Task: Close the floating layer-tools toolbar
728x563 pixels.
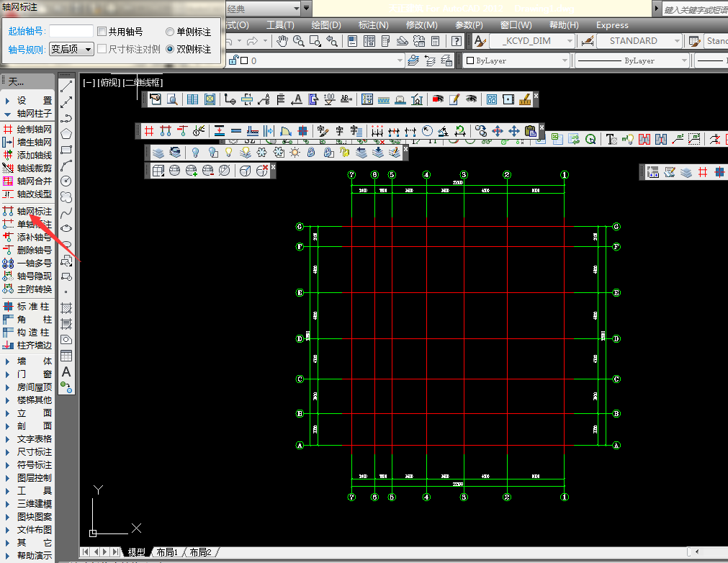Action: click(x=406, y=148)
